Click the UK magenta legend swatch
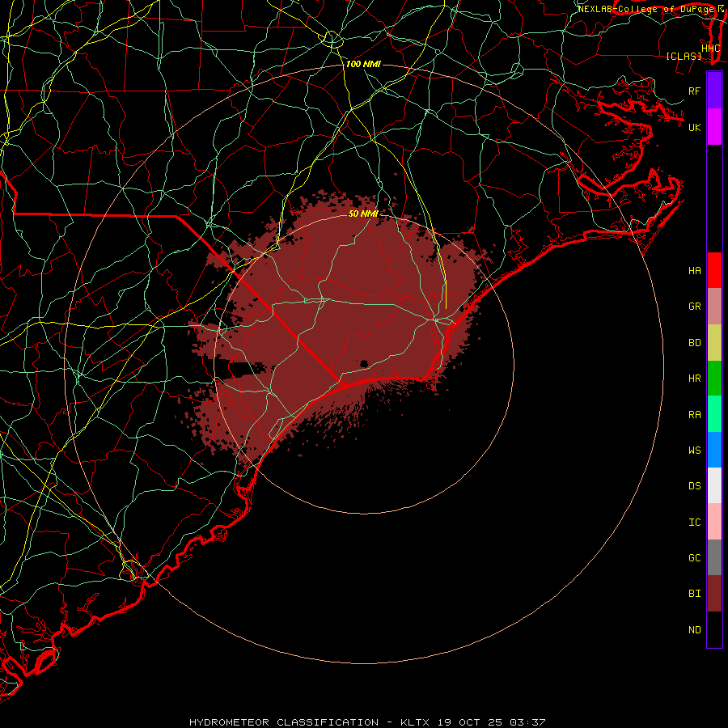Viewport: 728px width, 728px height. pyautogui.click(x=714, y=127)
